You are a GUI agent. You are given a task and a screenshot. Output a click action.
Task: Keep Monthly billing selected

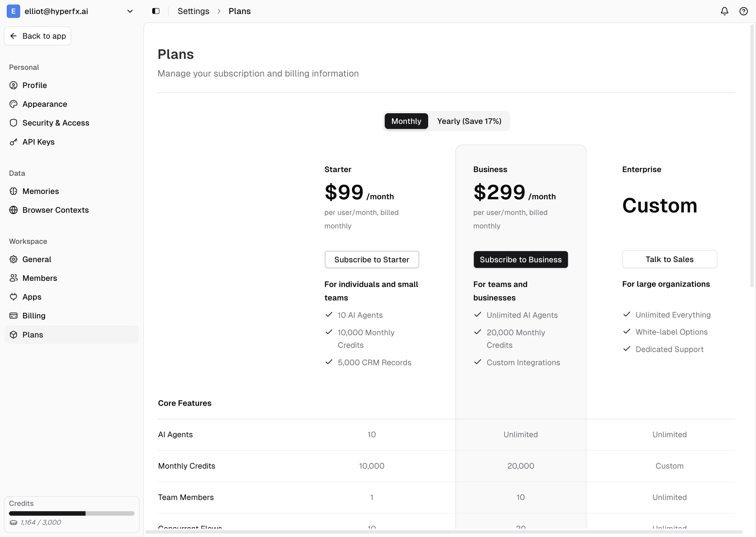[x=406, y=121]
